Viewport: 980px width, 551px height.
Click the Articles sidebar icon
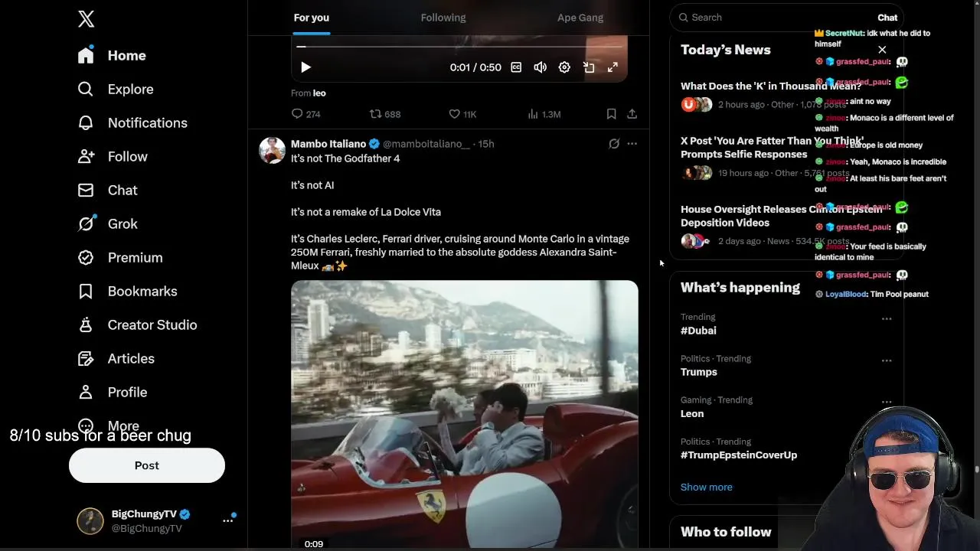point(86,358)
